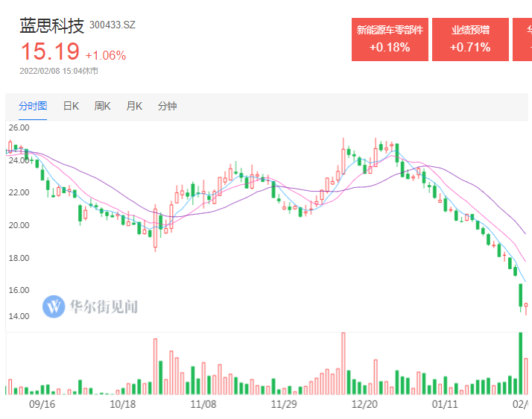
Task: Open the 业绩预增 sector card
Action: 470,40
